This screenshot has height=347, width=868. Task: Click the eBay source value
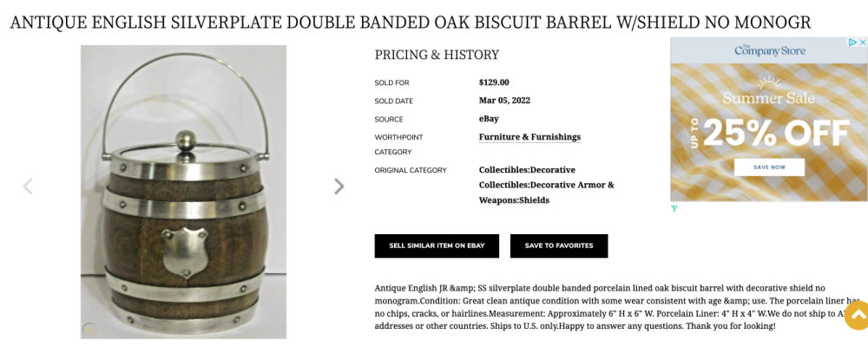tap(489, 119)
